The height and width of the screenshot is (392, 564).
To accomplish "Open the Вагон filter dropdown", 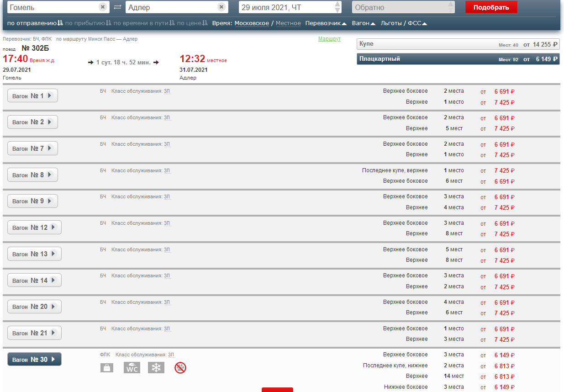I will [364, 23].
